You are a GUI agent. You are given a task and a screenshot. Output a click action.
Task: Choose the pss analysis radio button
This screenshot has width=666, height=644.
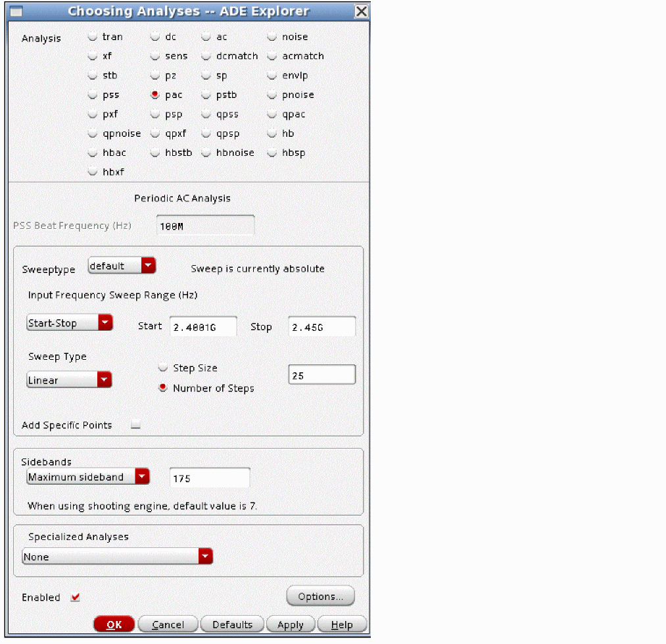(93, 95)
